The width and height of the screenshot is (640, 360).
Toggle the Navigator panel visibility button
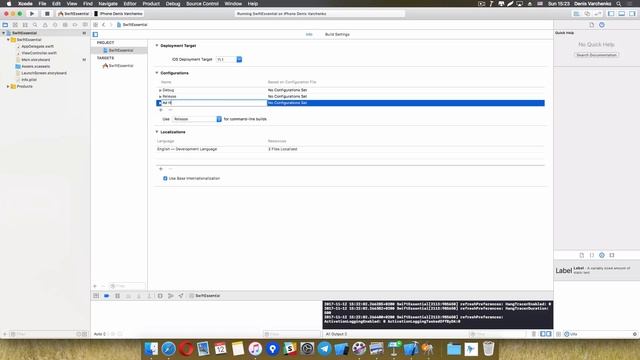611,13
